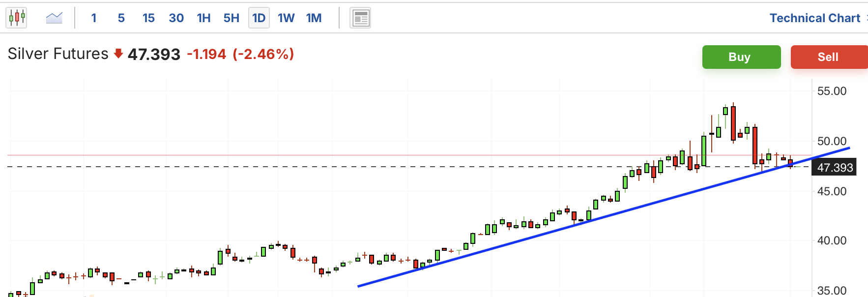The image size is (868, 297).
Task: Click the green Buy button
Action: click(741, 57)
